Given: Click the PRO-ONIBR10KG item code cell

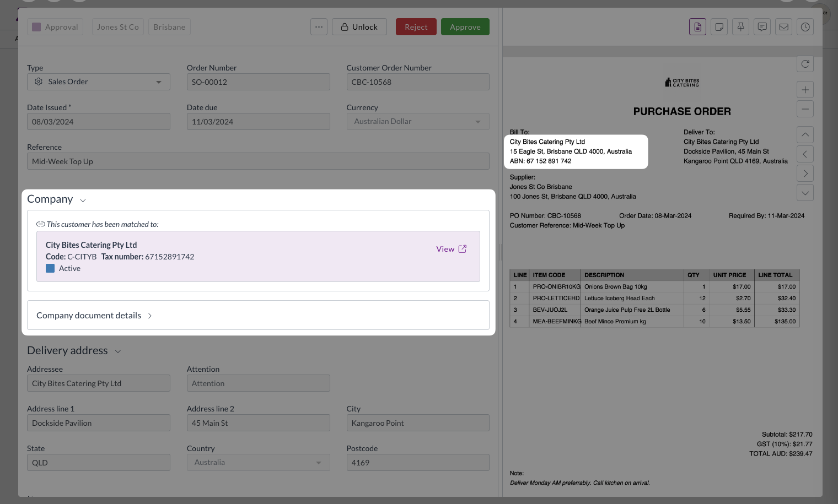Looking at the screenshot, I should click(556, 286).
